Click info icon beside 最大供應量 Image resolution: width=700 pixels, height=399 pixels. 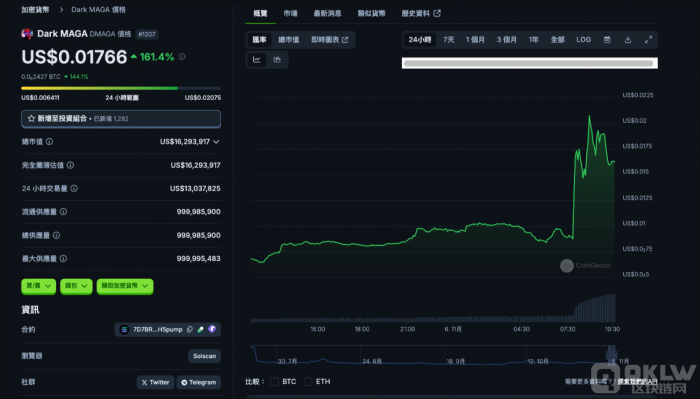coord(63,258)
